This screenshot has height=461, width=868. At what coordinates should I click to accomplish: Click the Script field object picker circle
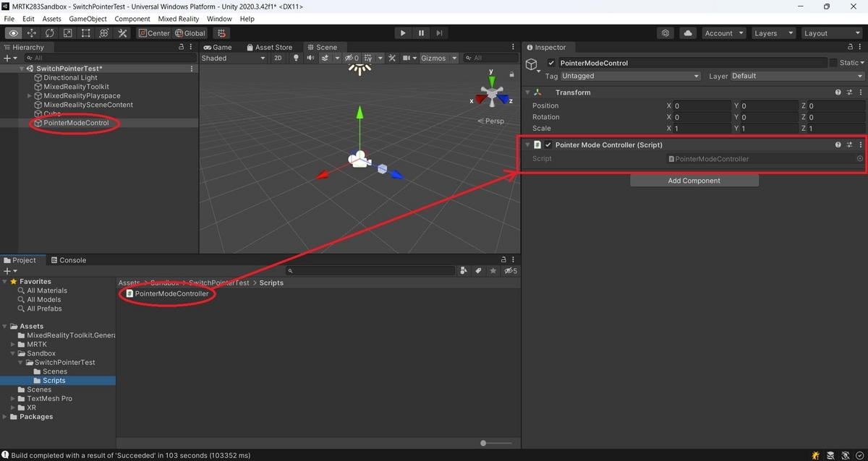[x=860, y=158]
